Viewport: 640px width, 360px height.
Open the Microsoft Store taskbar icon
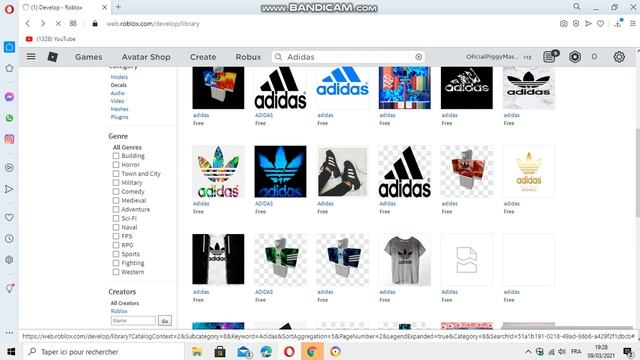pyautogui.click(x=220, y=351)
